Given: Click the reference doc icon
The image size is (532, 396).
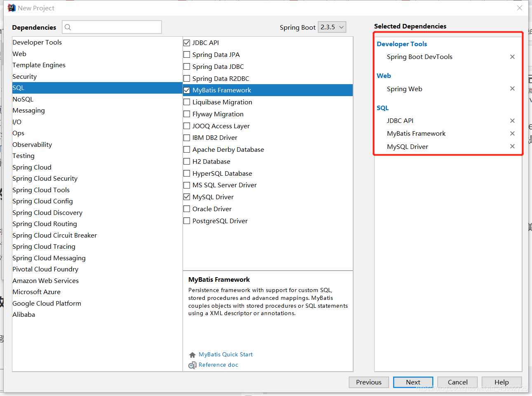Looking at the screenshot, I should pos(192,365).
